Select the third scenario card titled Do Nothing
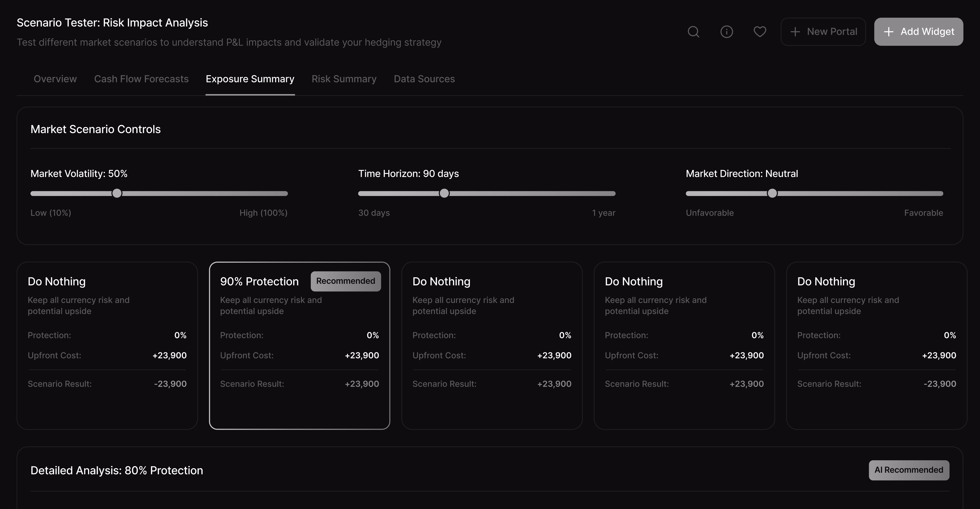980x509 pixels. click(x=492, y=345)
